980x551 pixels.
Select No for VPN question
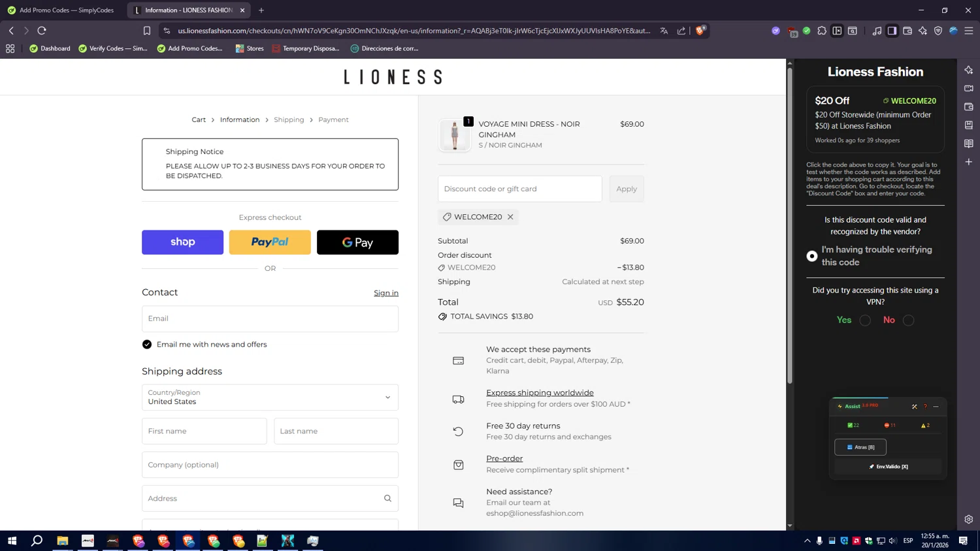[908, 320]
